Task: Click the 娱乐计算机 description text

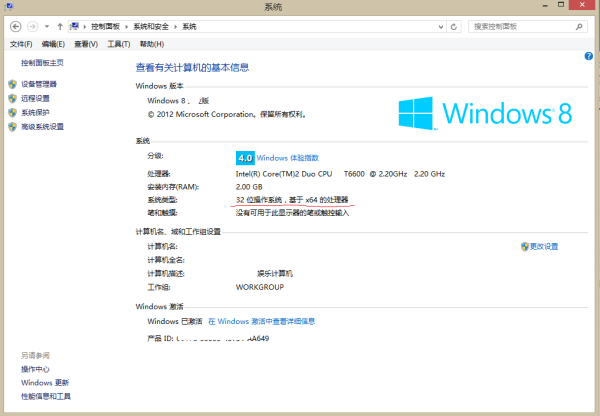Action: tap(275, 274)
